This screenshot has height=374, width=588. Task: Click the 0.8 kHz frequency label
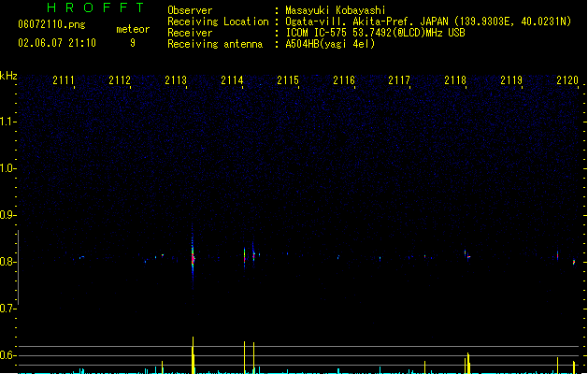click(7, 262)
